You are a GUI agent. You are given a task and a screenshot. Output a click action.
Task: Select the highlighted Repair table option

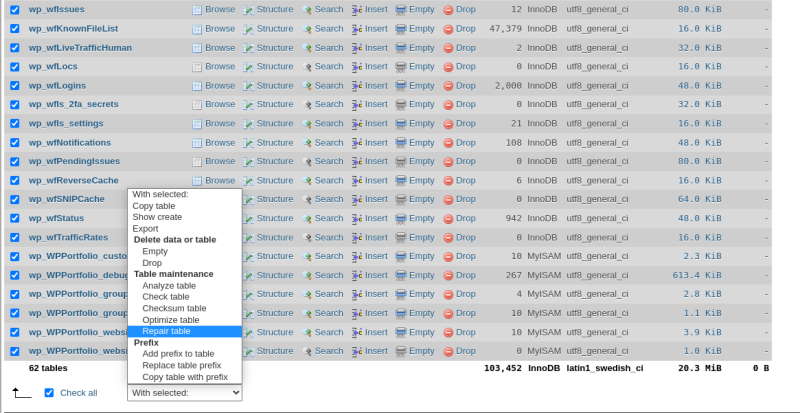185,331
